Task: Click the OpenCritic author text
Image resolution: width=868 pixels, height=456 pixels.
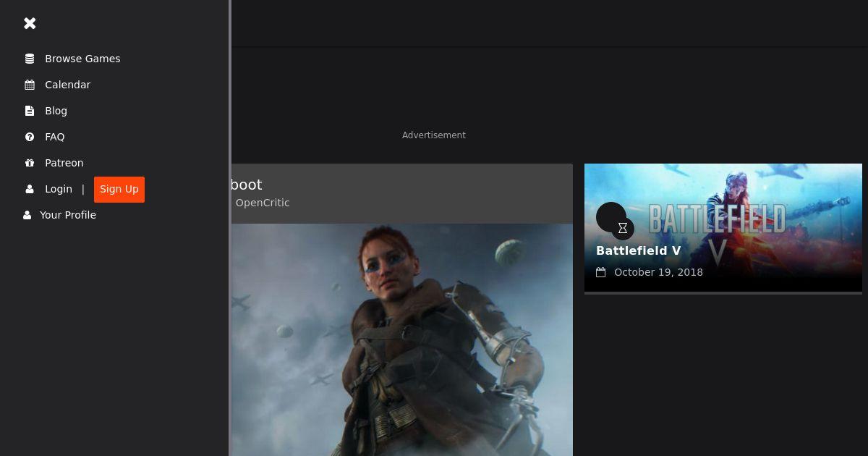Action: pyautogui.click(x=263, y=203)
